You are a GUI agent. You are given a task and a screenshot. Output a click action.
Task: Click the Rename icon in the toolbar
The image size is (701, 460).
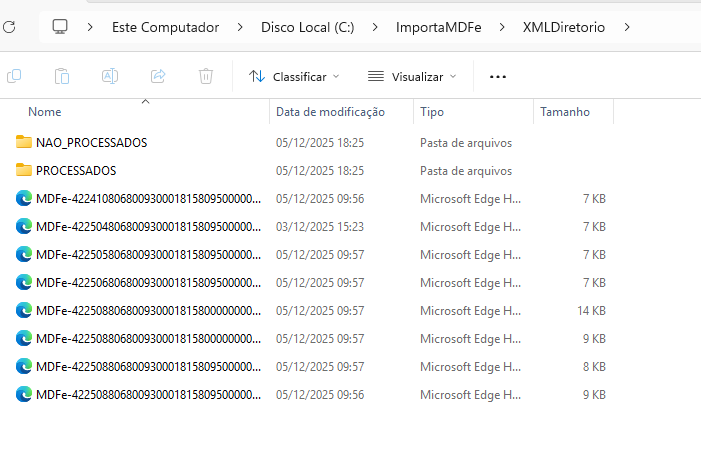click(110, 76)
